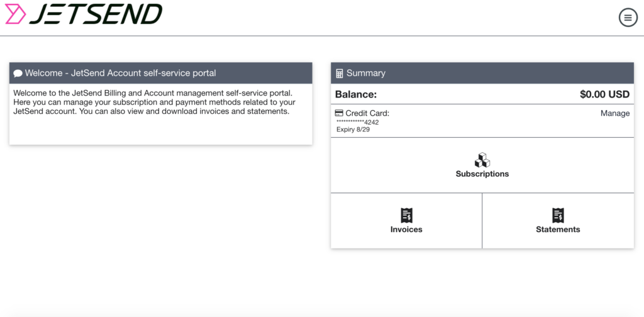644x317 pixels.
Task: Click the JETSEND wordmark text
Action: click(x=96, y=14)
